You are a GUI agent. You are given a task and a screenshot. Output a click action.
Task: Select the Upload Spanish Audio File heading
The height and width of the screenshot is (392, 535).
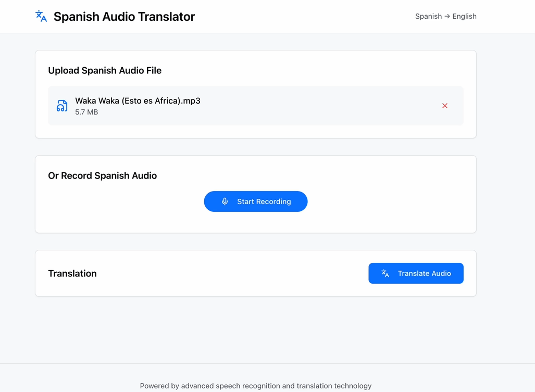tap(104, 70)
